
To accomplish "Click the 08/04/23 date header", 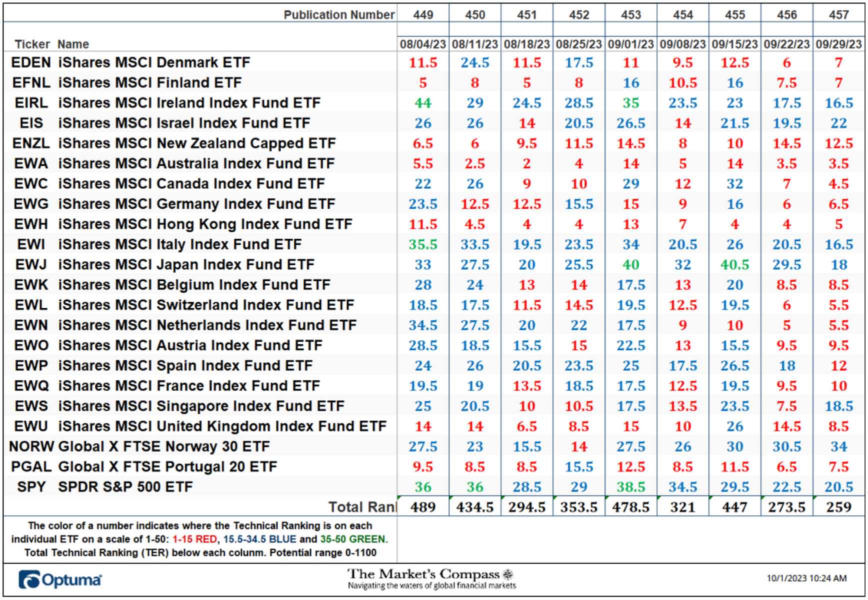I will [423, 45].
